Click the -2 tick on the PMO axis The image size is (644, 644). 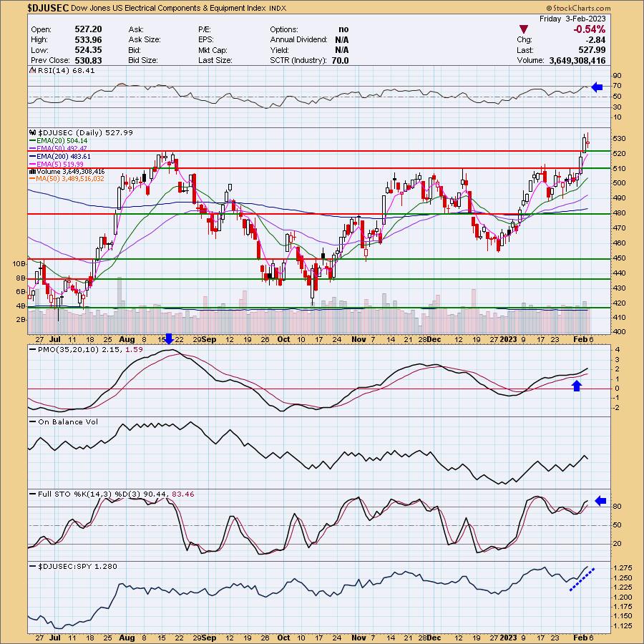pos(617,408)
